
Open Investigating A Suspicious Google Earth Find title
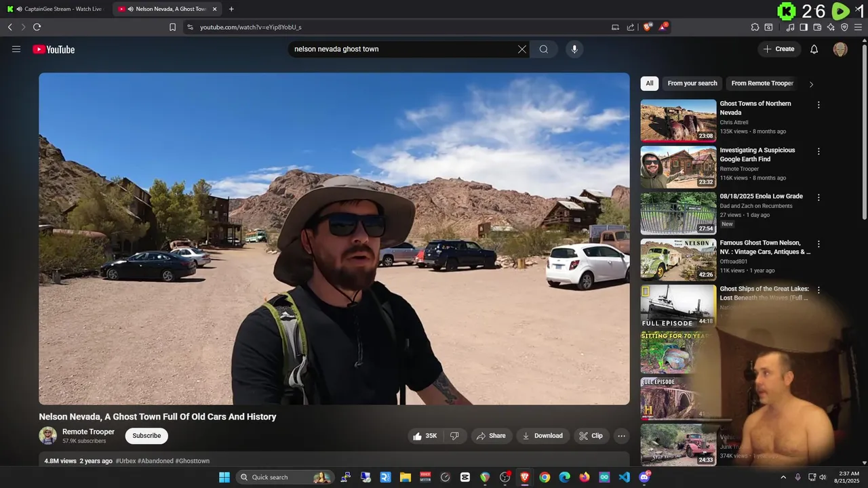click(x=757, y=155)
